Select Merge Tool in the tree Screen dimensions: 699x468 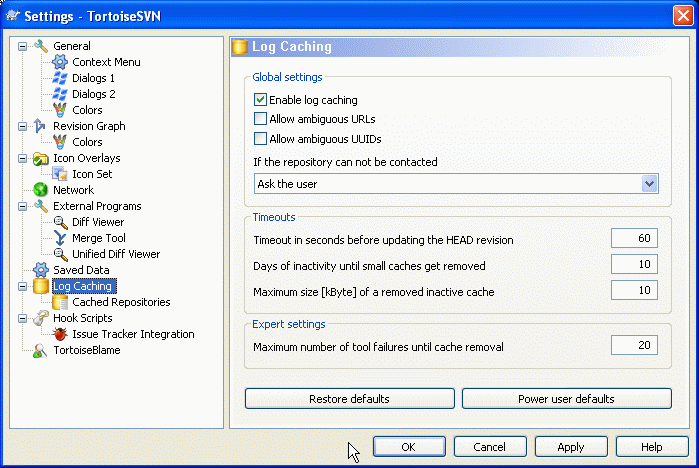(x=99, y=238)
